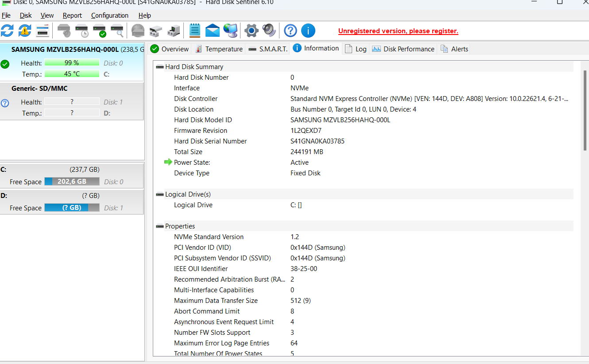Click the blue info circle toolbar icon

(308, 31)
